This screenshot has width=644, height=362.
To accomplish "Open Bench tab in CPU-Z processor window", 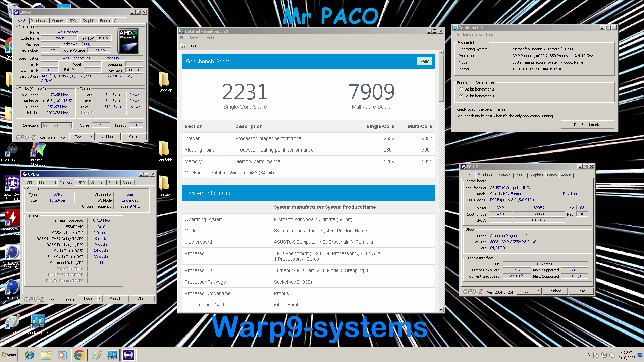I will point(105,21).
